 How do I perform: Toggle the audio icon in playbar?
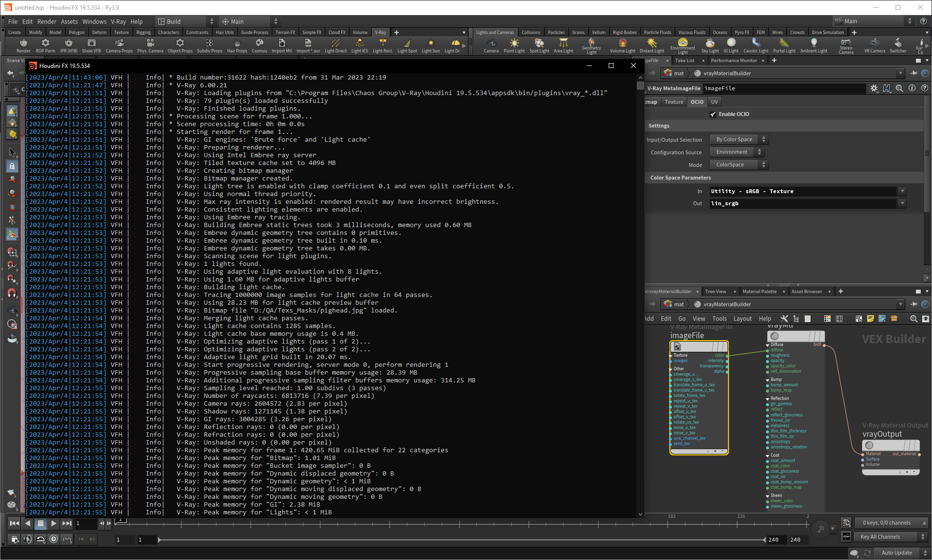tap(28, 539)
